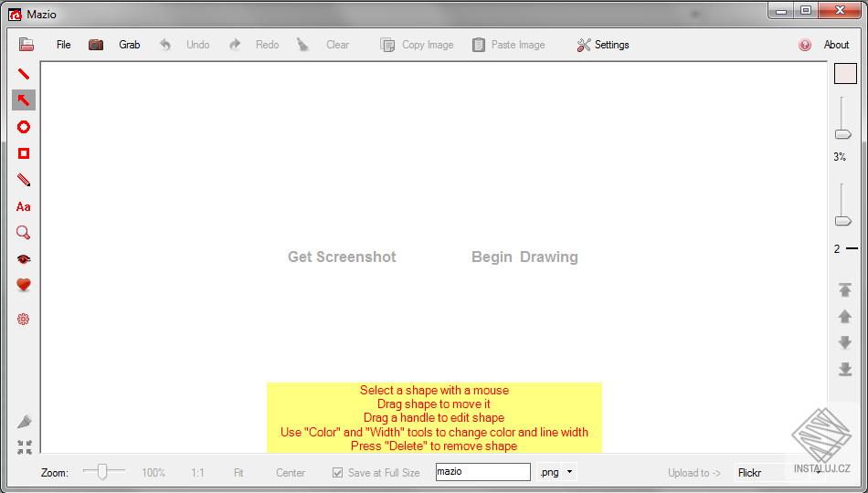Click the 1:1 zoom button
868x493 pixels.
tap(197, 473)
